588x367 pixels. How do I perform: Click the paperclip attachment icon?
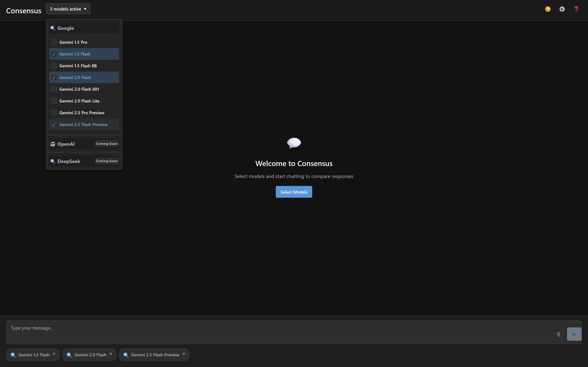(x=558, y=334)
